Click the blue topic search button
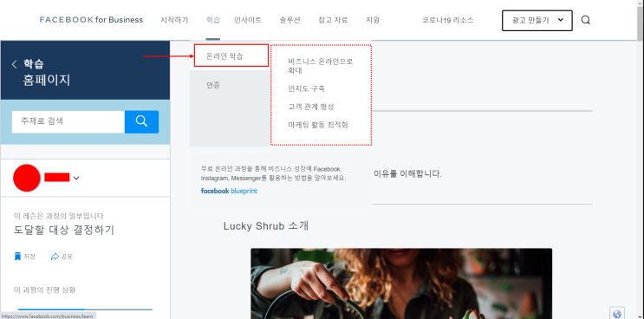 click(x=141, y=121)
